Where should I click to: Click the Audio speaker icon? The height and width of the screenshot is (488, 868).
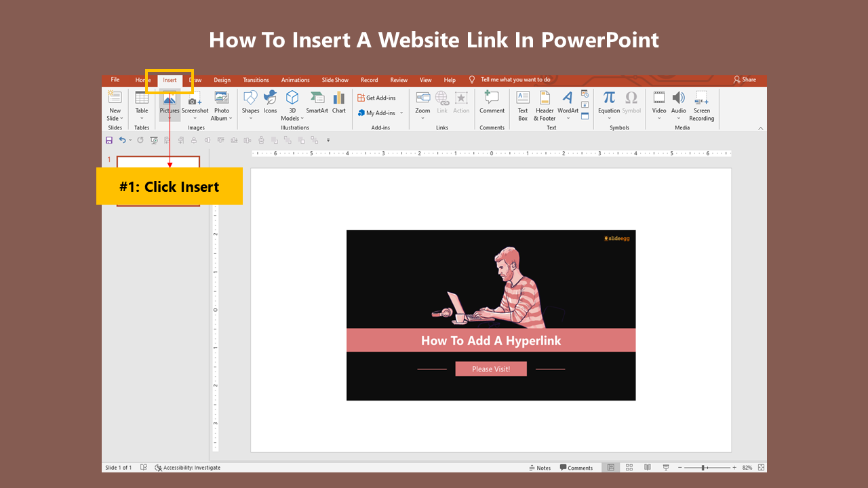[679, 98]
